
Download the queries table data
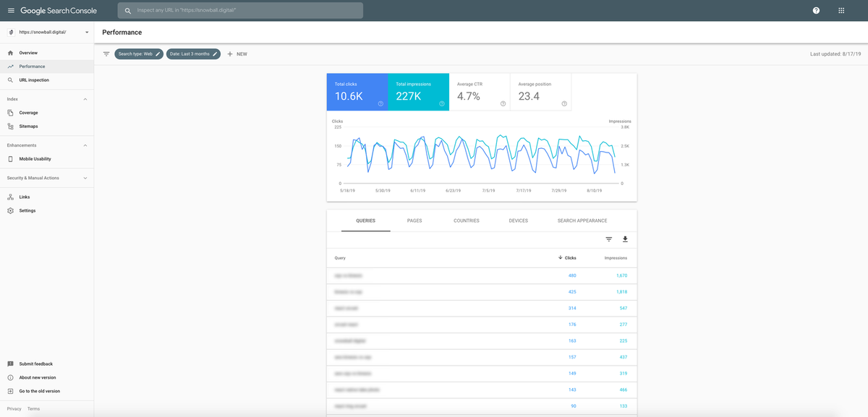pos(626,239)
